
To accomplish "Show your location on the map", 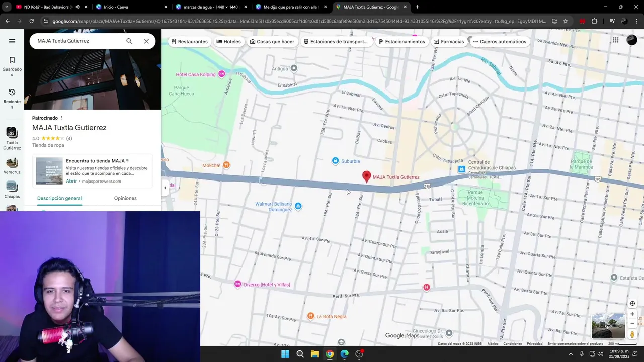I will 632,303.
